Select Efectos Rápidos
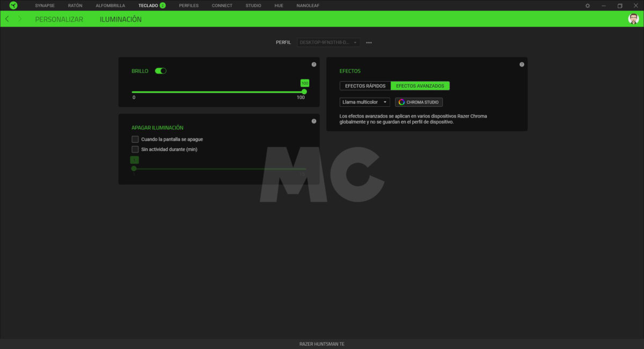 (x=365, y=86)
